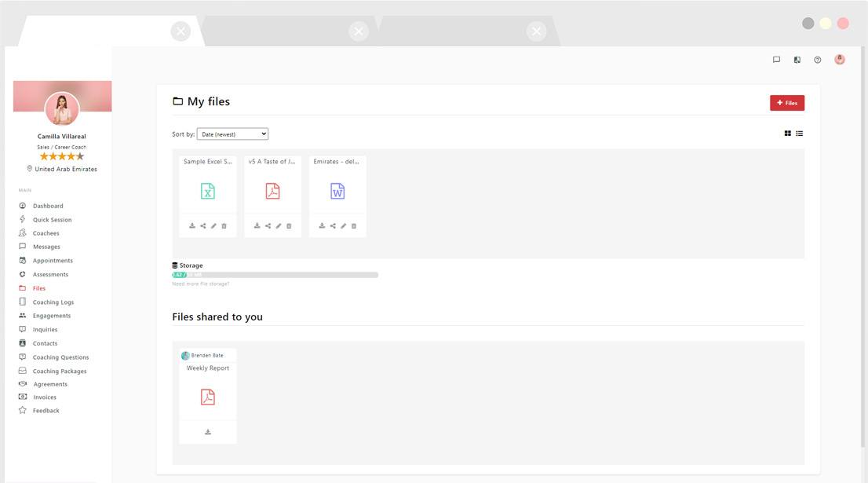Edit the v5 A Taste of PDF name
868x483 pixels.
(279, 226)
